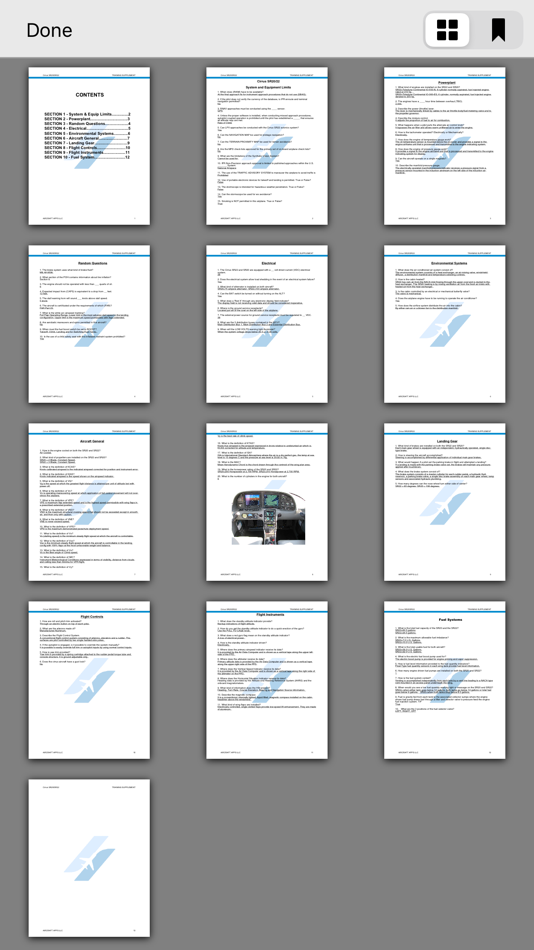534x950 pixels.
Task: Open the Aircraft General page thumbnail
Action: pyautogui.click(x=89, y=502)
